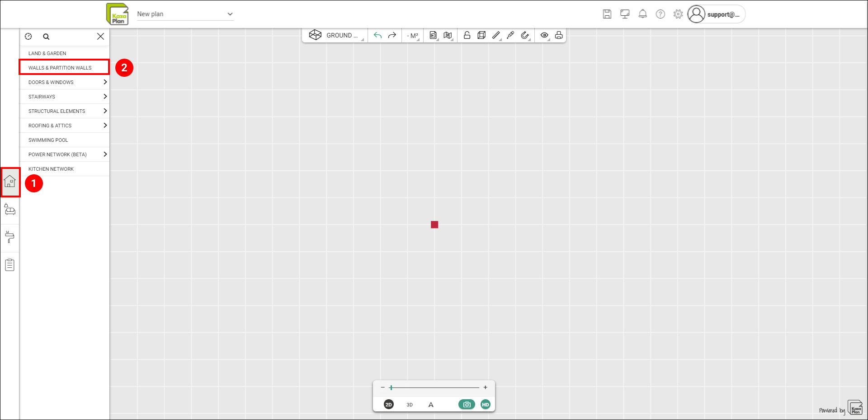
Task: Click the undo arrow in toolbar
Action: (377, 35)
